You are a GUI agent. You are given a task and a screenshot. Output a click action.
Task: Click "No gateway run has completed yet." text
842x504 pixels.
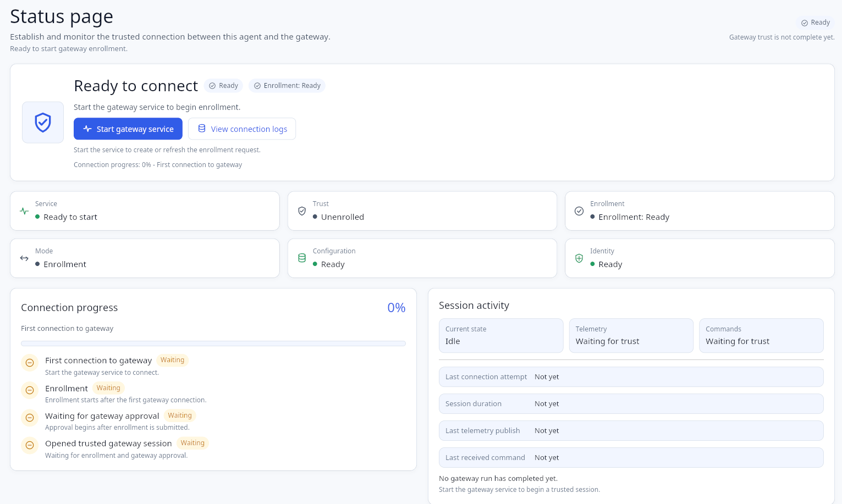tap(498, 479)
